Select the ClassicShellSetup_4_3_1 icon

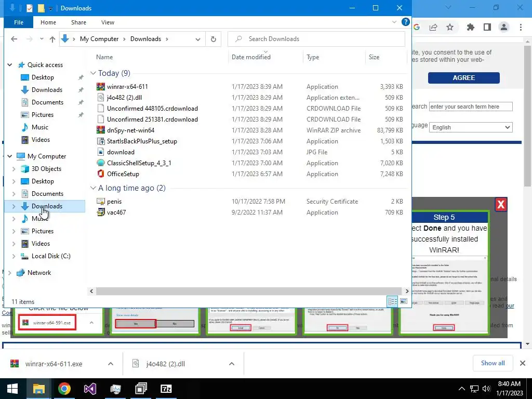point(101,163)
